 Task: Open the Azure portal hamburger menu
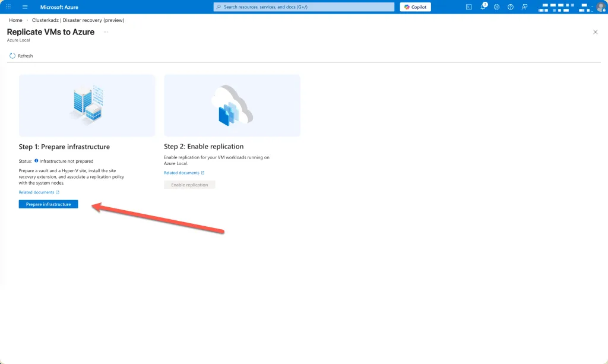25,7
